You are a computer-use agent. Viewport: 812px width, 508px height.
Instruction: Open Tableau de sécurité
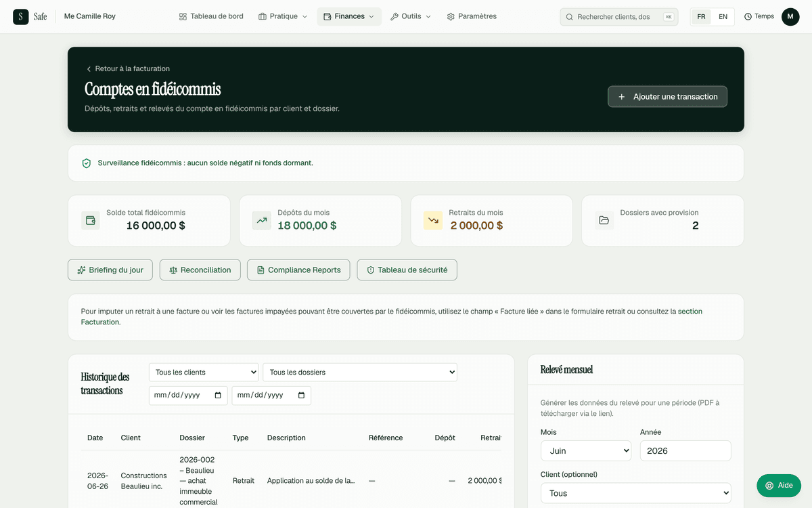(x=407, y=270)
